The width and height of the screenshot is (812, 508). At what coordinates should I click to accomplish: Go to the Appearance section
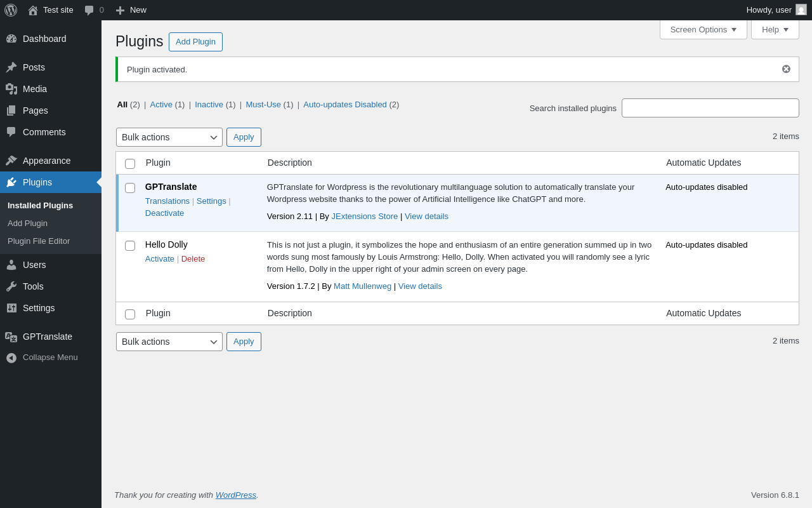pos(46,161)
